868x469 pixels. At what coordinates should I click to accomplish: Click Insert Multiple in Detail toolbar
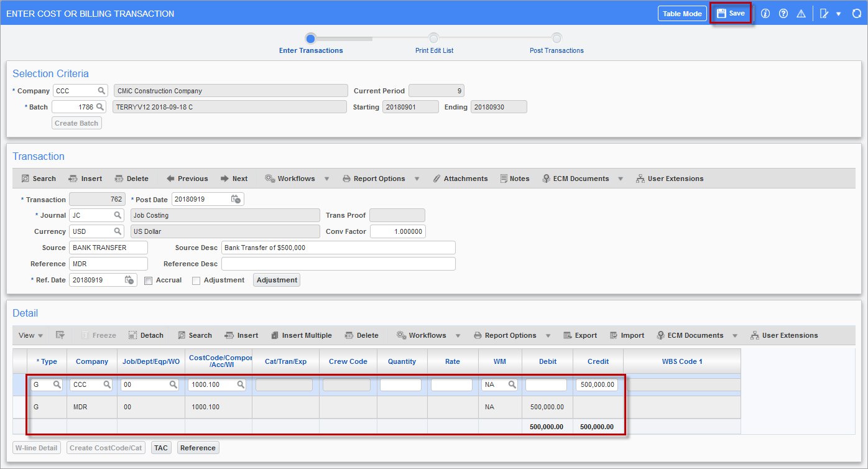click(x=302, y=335)
